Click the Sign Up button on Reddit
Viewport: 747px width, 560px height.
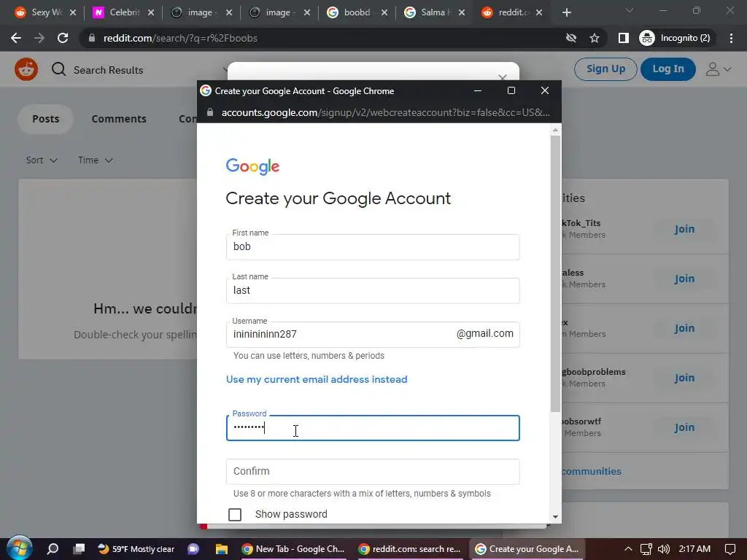[x=605, y=69]
